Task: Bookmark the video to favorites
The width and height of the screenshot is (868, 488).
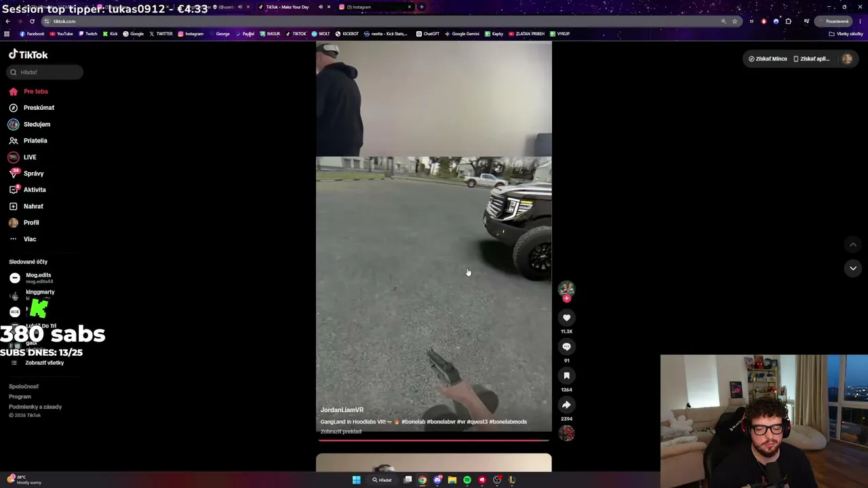Action: click(566, 376)
